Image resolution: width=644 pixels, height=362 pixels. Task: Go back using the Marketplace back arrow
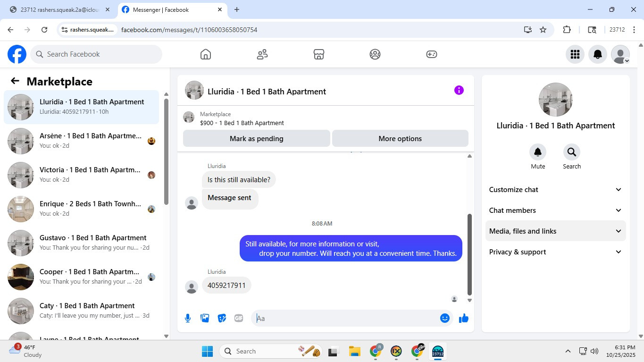click(x=15, y=81)
